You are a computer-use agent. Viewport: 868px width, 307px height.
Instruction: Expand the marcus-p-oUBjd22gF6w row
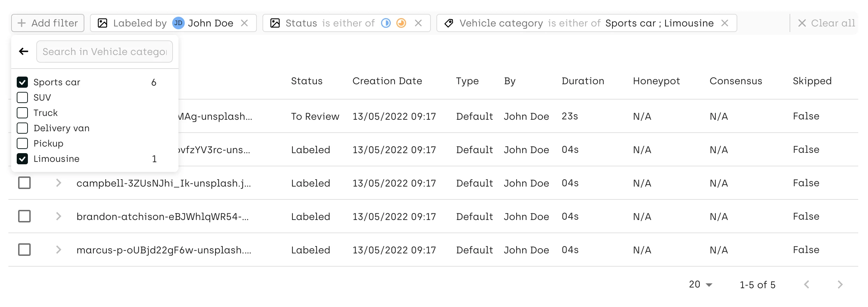tap(59, 250)
